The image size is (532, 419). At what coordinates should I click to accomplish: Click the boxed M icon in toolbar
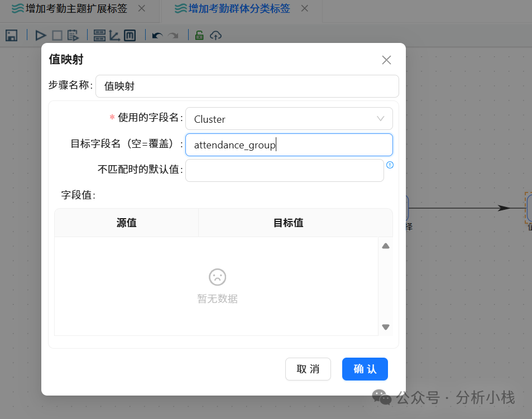pos(130,35)
